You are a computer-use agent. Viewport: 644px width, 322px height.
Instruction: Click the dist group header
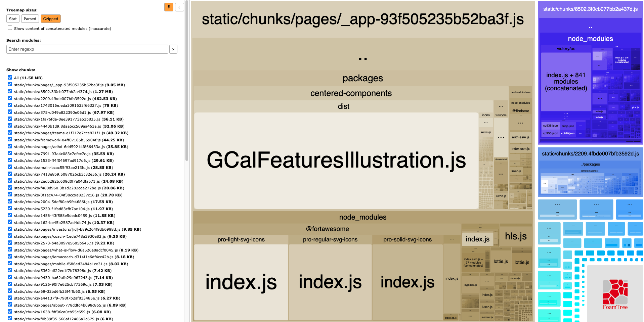pos(344,106)
